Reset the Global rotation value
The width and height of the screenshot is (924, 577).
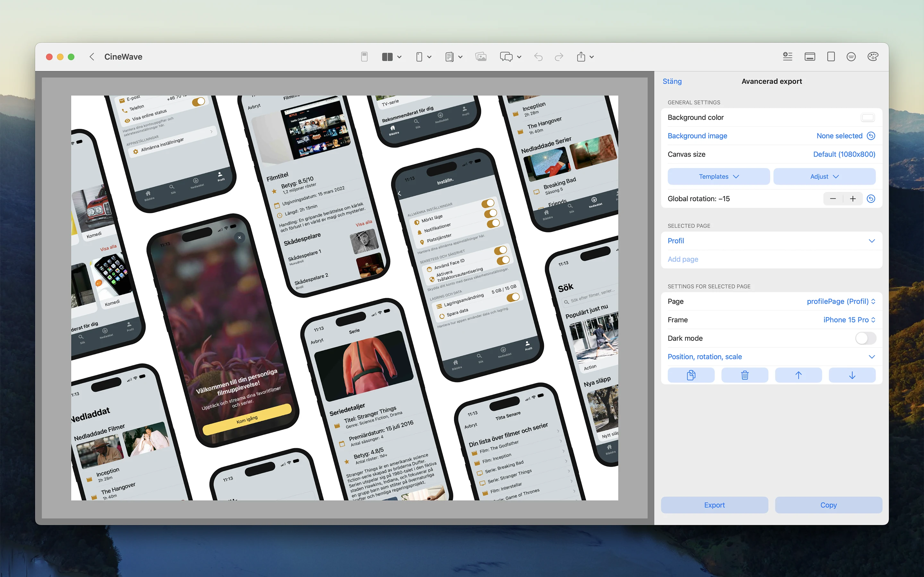coord(872,198)
